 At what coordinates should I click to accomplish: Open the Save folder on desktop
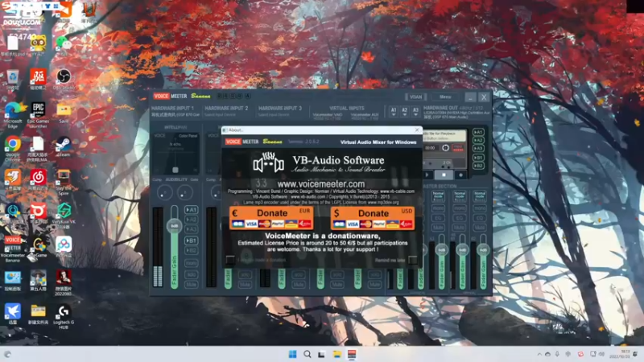click(64, 113)
